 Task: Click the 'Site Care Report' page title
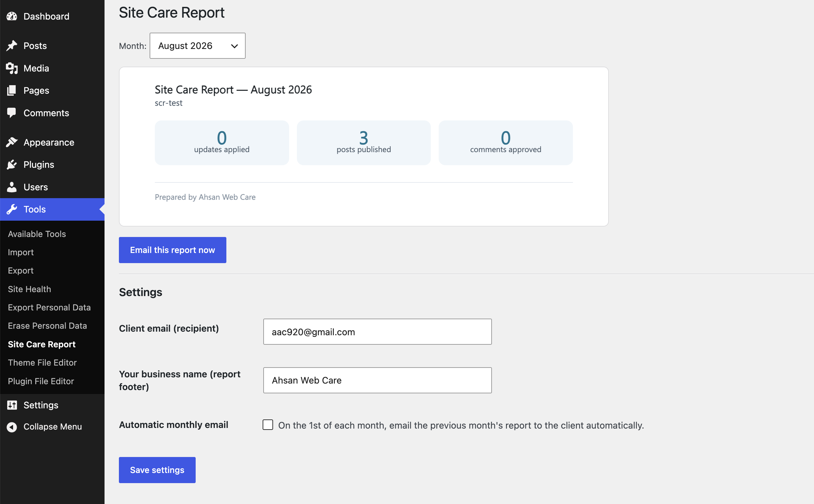coord(171,13)
